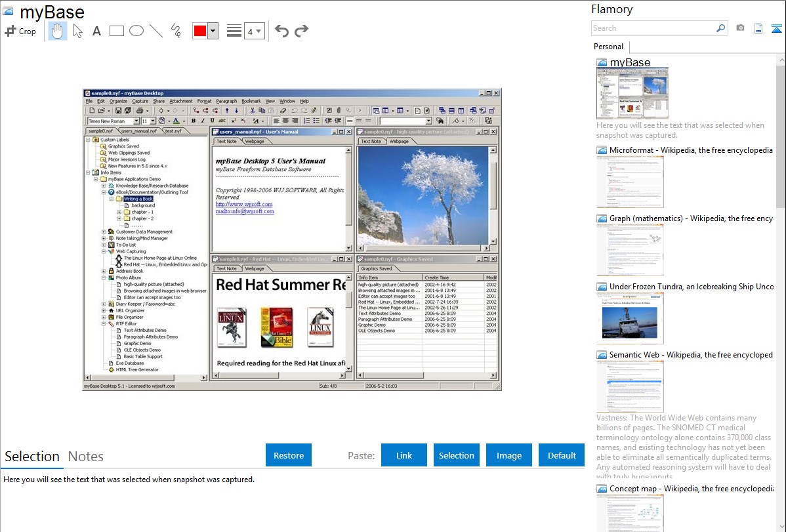This screenshot has height=532, width=786.
Task: Click the Restore button
Action: point(289,455)
